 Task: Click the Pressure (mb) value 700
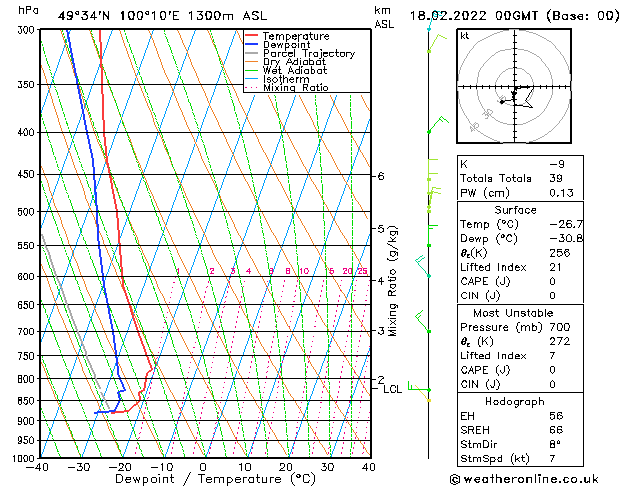click(560, 327)
